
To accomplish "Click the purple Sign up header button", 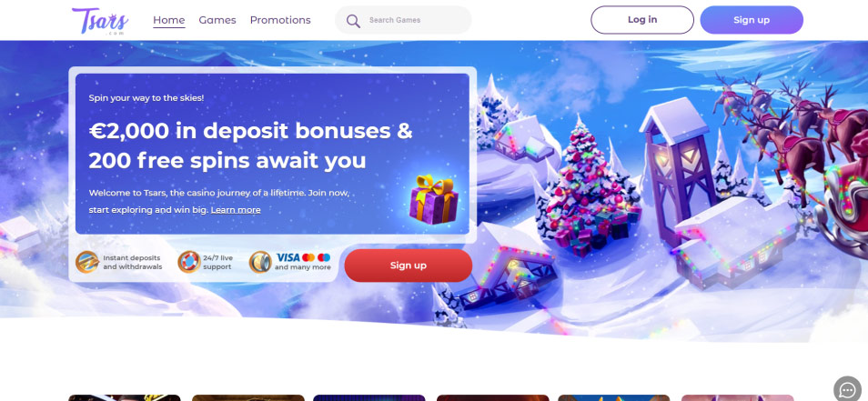I will click(752, 20).
